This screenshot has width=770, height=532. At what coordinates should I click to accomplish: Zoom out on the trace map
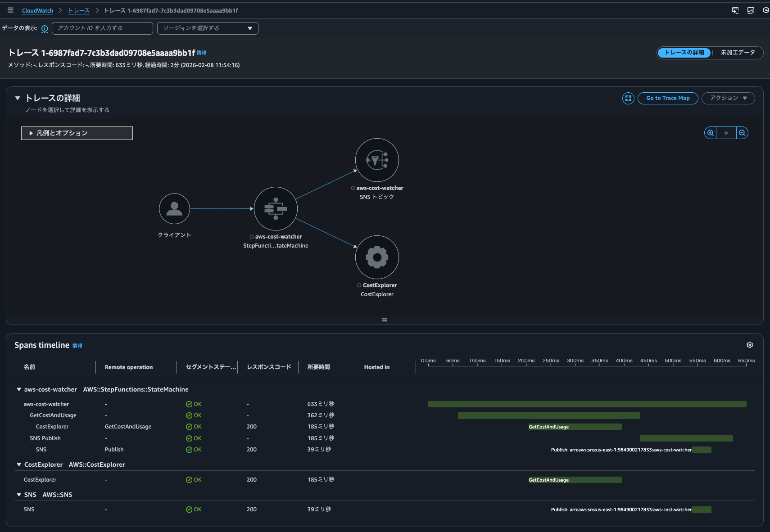coord(742,133)
